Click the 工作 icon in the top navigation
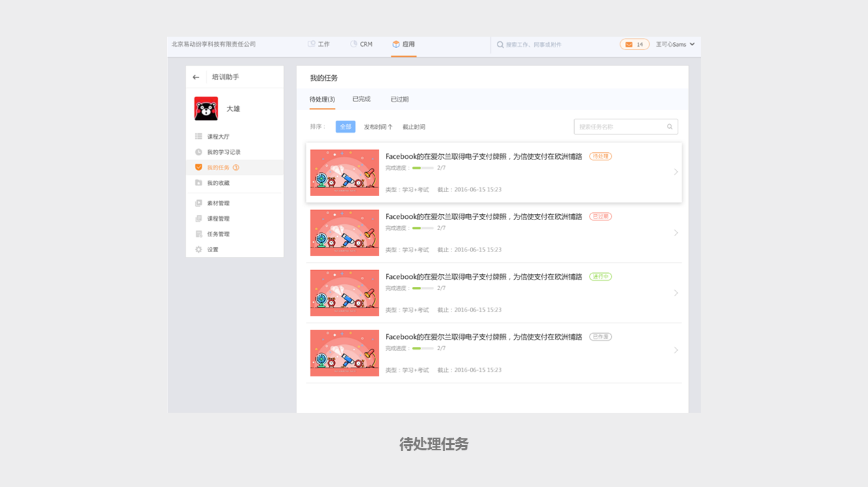Image resolution: width=868 pixels, height=487 pixels. (311, 44)
